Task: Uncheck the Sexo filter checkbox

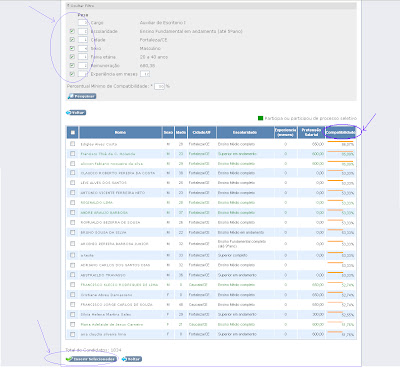Action: pyautogui.click(x=72, y=48)
